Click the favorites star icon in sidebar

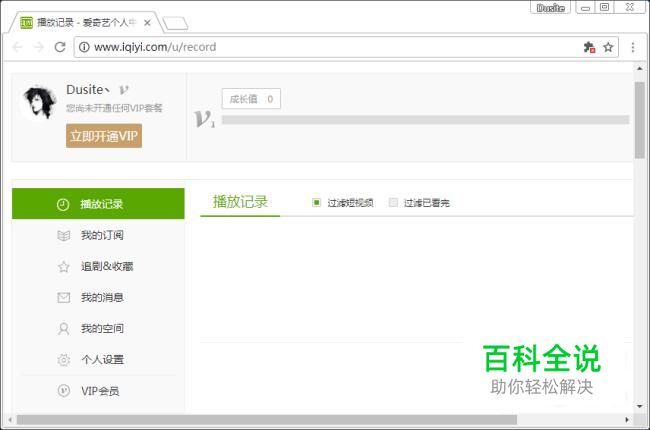[63, 267]
